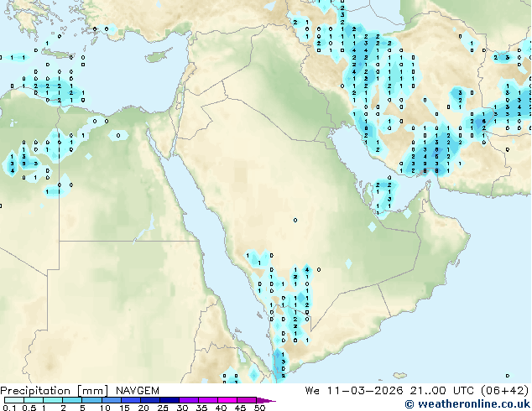Select the 45–50 mm legend swatch
This screenshot has height=411, width=532.
247,400
